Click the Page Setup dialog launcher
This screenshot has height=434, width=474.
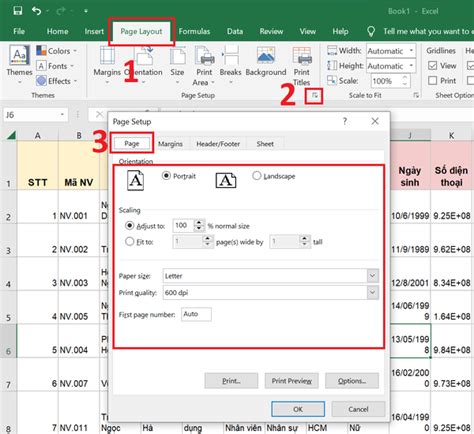[x=314, y=96]
